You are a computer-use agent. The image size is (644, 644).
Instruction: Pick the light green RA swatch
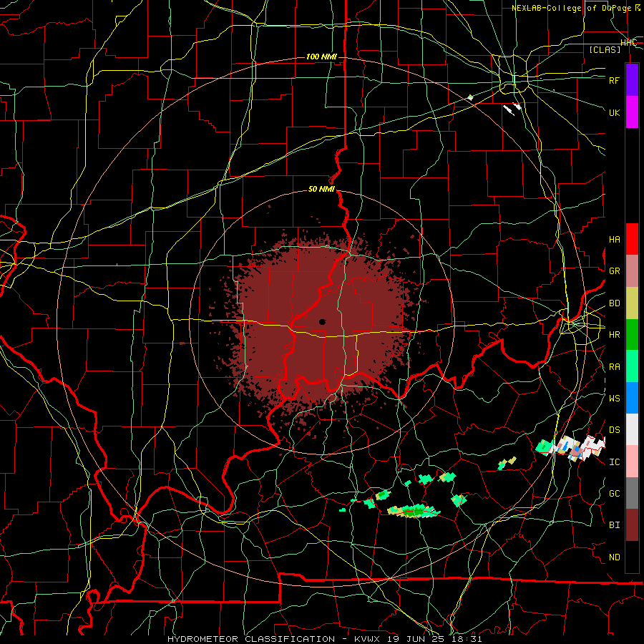click(632, 366)
